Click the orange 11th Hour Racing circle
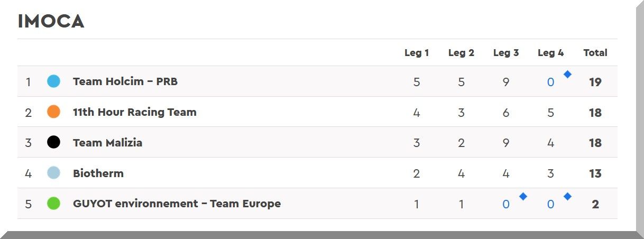The image size is (644, 239). [53, 112]
